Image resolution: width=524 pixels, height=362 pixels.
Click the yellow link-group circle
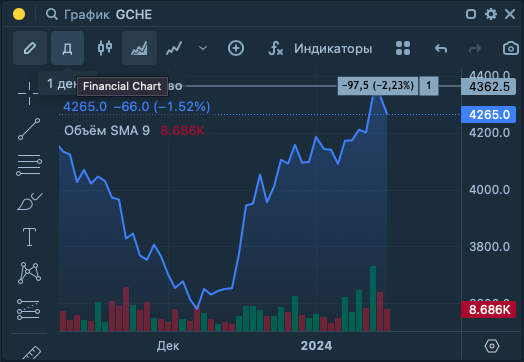[19, 14]
